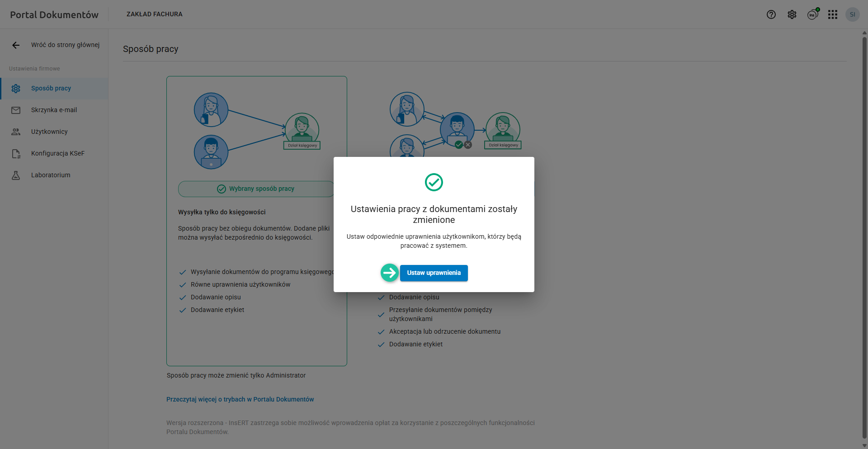This screenshot has width=868, height=449.
Task: Click the Konfiguracja KSeF document icon
Action: click(x=16, y=154)
